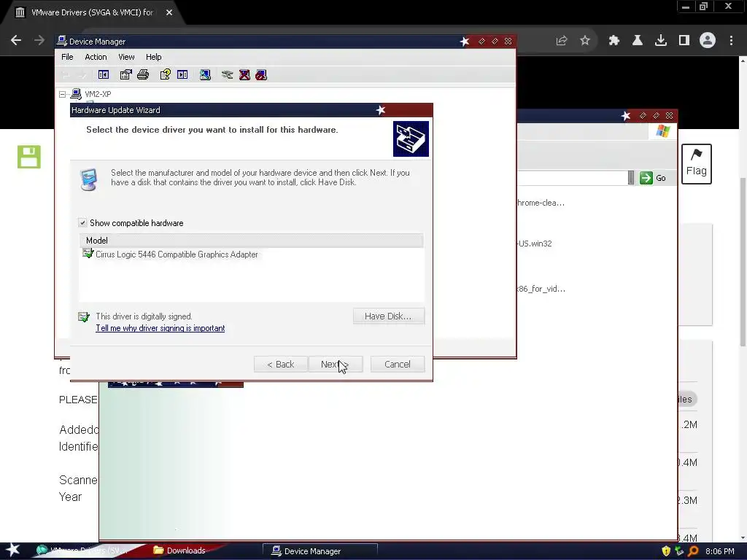The width and height of the screenshot is (747, 560).
Task: Click 'US.win32' file name in Explorer window
Action: tap(535, 244)
